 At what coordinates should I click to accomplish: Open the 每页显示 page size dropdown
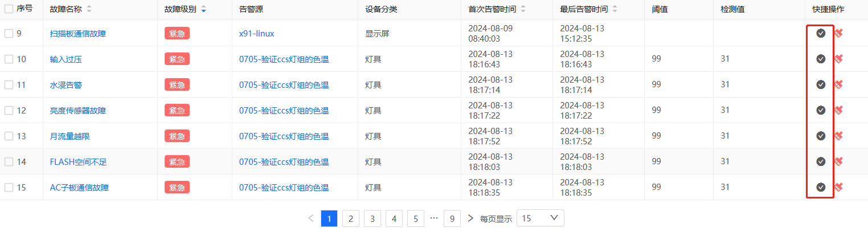pyautogui.click(x=541, y=218)
